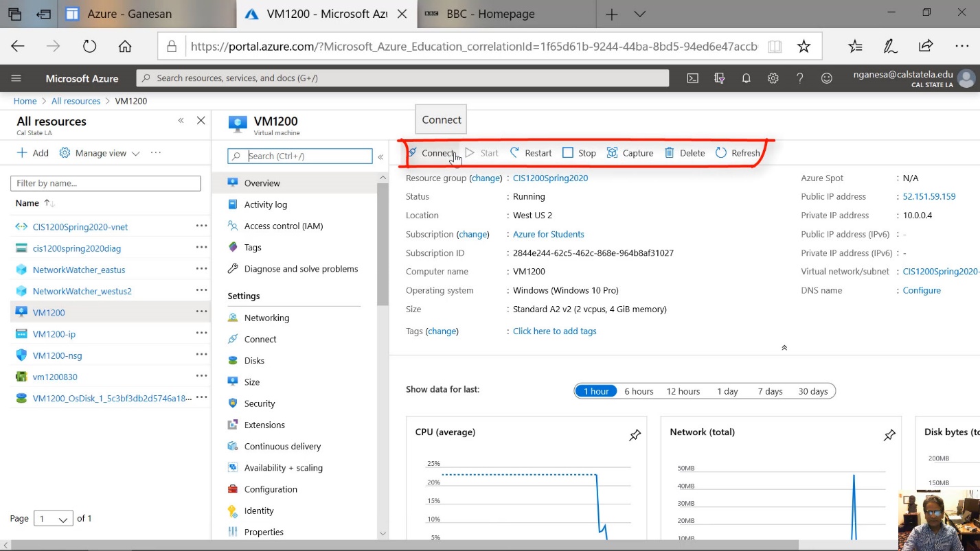Pin the Network (total) chart
980x551 pixels.
coord(889,435)
